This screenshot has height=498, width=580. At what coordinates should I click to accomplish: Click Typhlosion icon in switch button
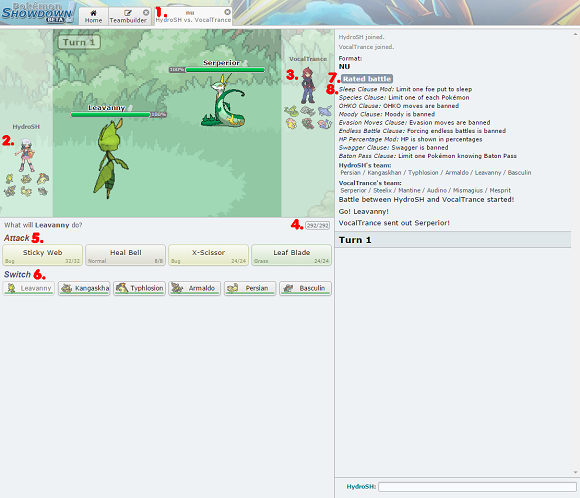122,288
